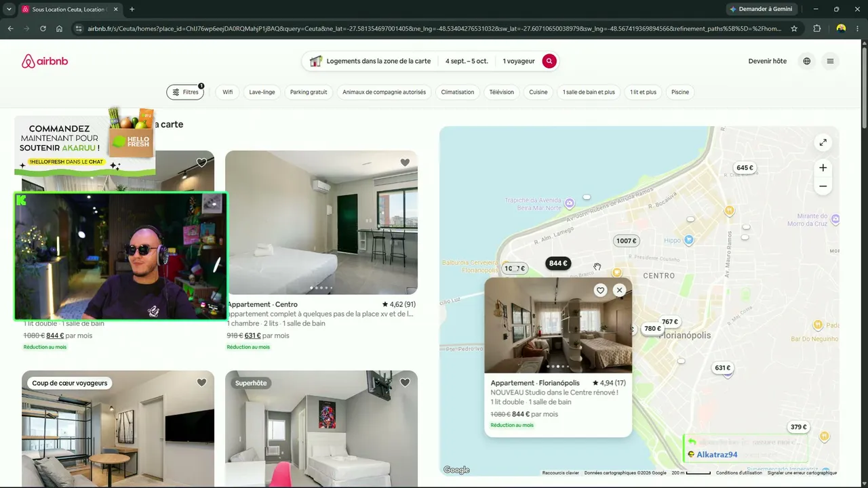Click Logements dans la zone de la carte
Viewport: 868px width, 488px height.
tap(370, 61)
